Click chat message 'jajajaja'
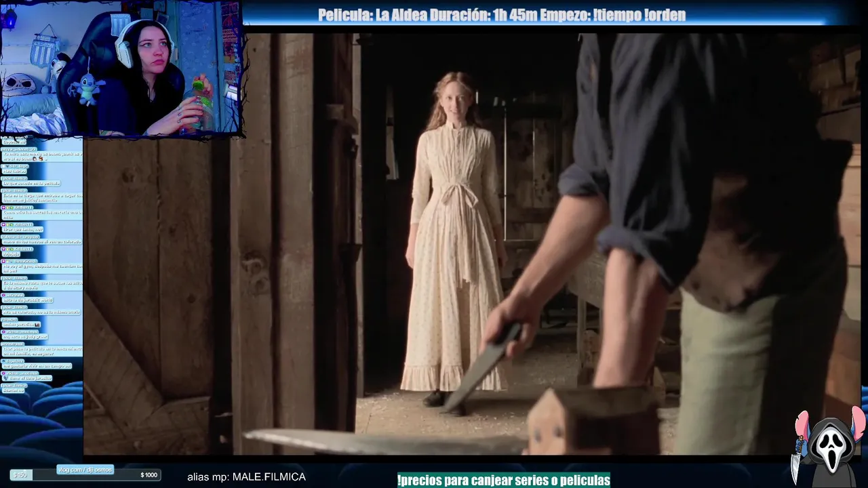 pyautogui.click(x=11, y=253)
